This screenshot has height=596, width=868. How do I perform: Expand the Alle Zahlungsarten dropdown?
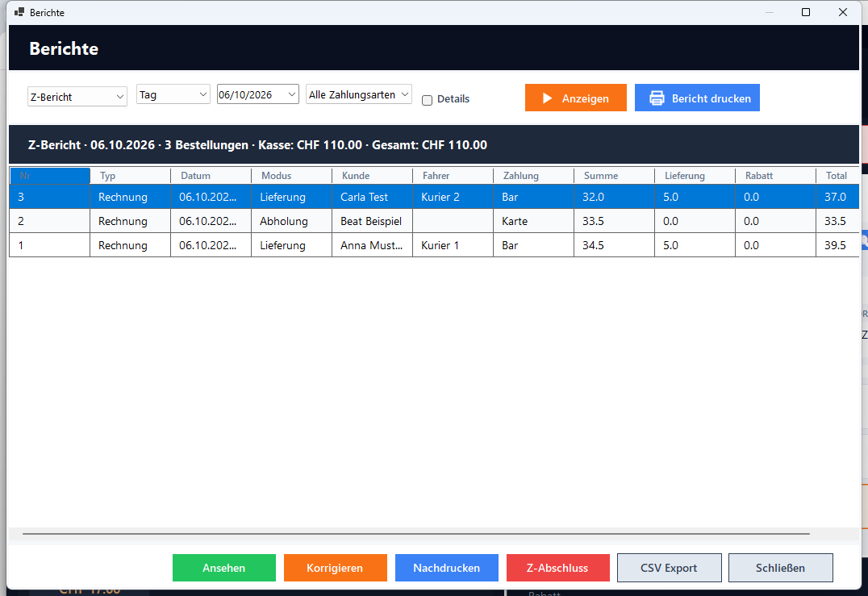(x=359, y=94)
